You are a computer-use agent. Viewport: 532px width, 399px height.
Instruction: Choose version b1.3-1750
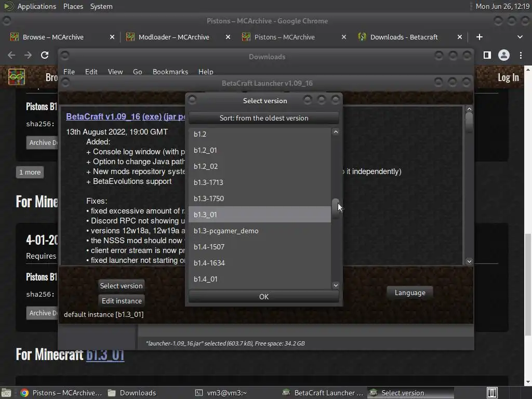click(x=260, y=198)
